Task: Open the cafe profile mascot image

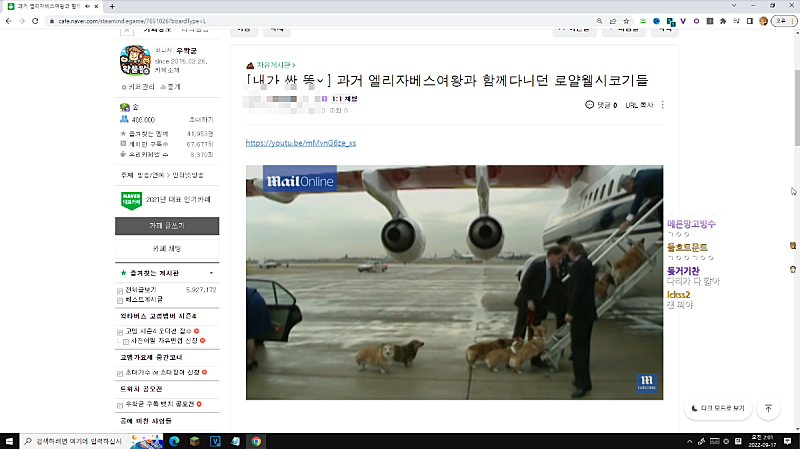Action: click(135, 60)
